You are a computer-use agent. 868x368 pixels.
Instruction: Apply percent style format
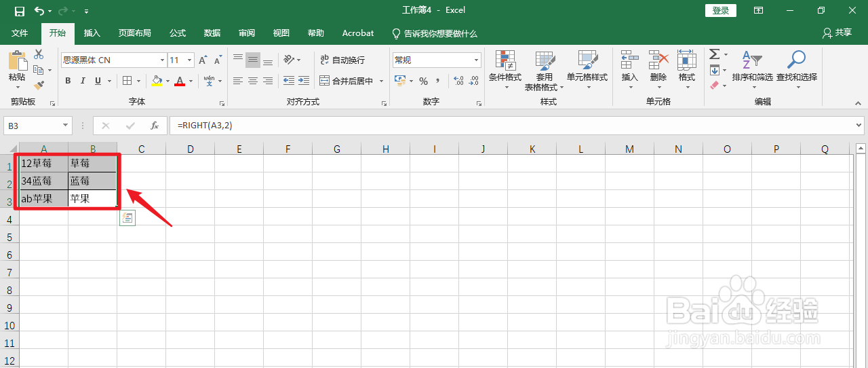pos(423,81)
